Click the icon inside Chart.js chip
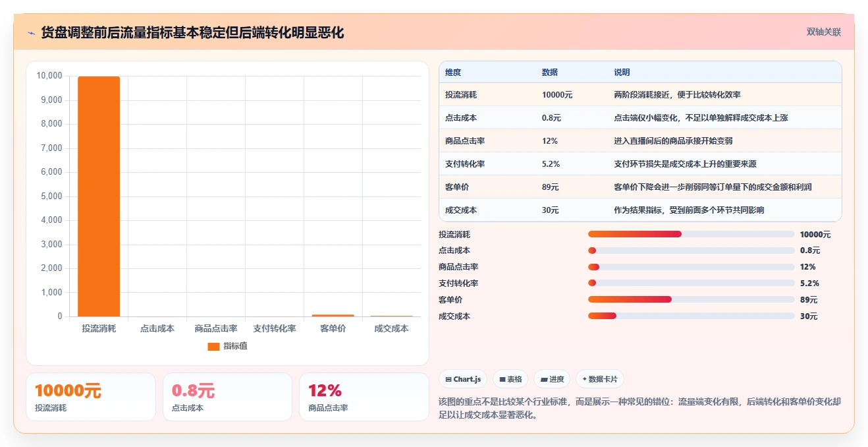868x447 pixels. pos(448,380)
